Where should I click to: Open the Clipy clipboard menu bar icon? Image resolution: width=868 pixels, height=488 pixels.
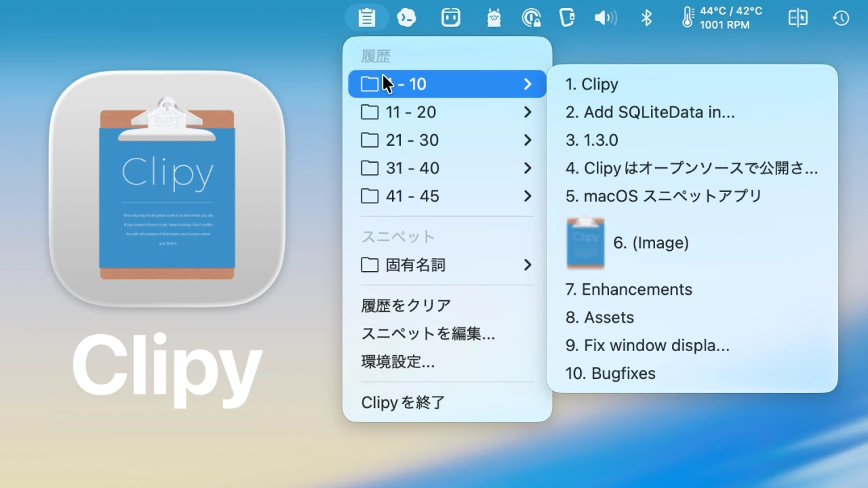pos(367,18)
